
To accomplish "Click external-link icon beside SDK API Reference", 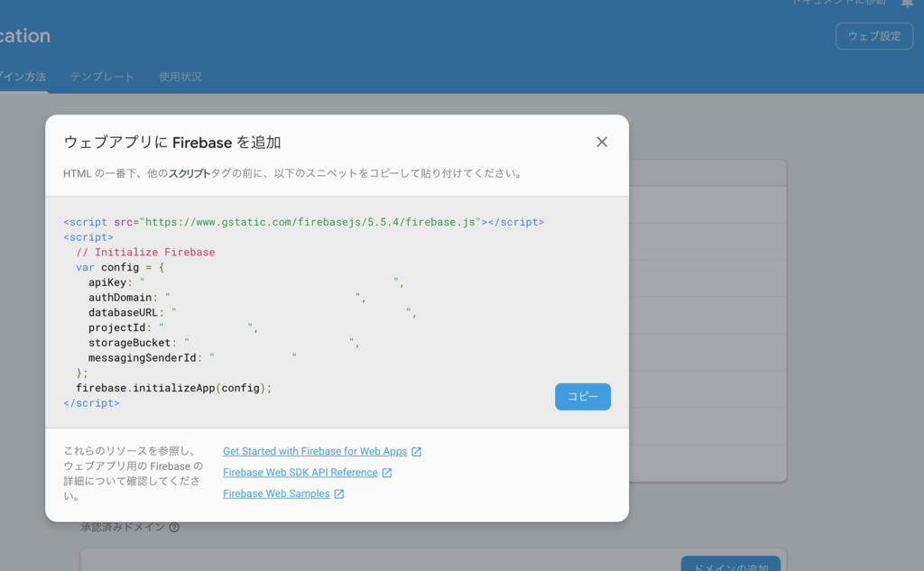I will [387, 473].
